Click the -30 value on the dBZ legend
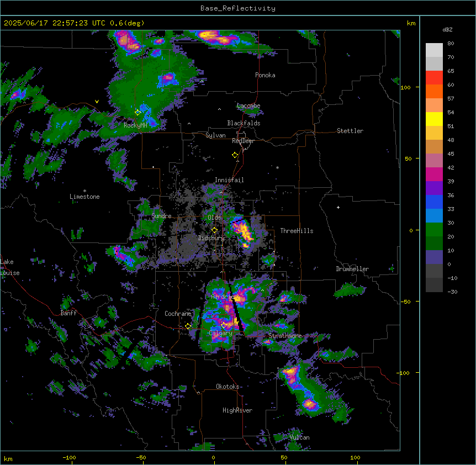Image resolution: width=476 pixels, height=465 pixels. (452, 292)
